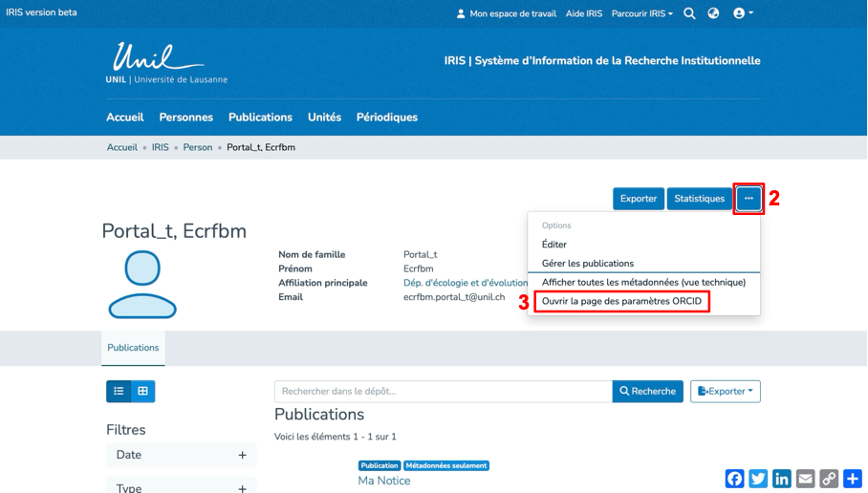Image resolution: width=868 pixels, height=493 pixels.
Task: Open the Publications tab on profile
Action: tap(133, 348)
